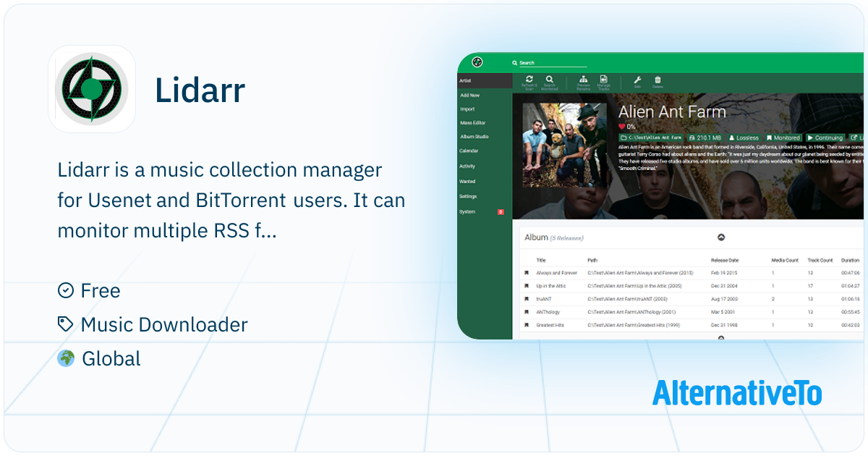Click the AlternativeTo logo
The image size is (868, 456).
pyautogui.click(x=737, y=393)
